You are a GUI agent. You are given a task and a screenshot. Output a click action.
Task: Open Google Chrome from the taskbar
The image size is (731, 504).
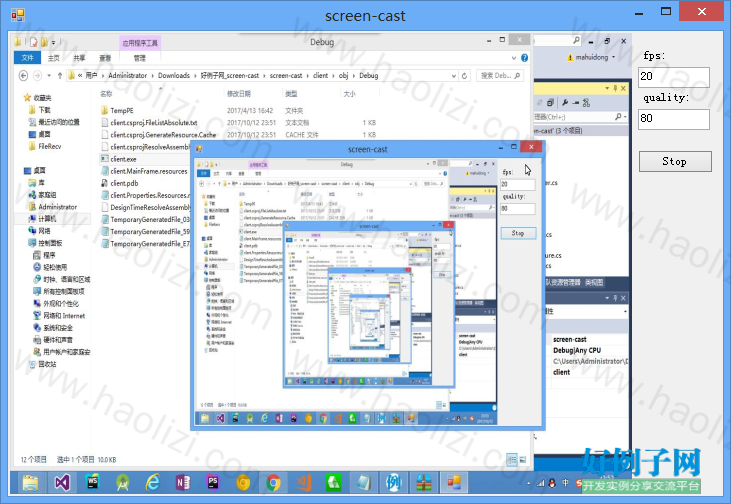[x=273, y=483]
